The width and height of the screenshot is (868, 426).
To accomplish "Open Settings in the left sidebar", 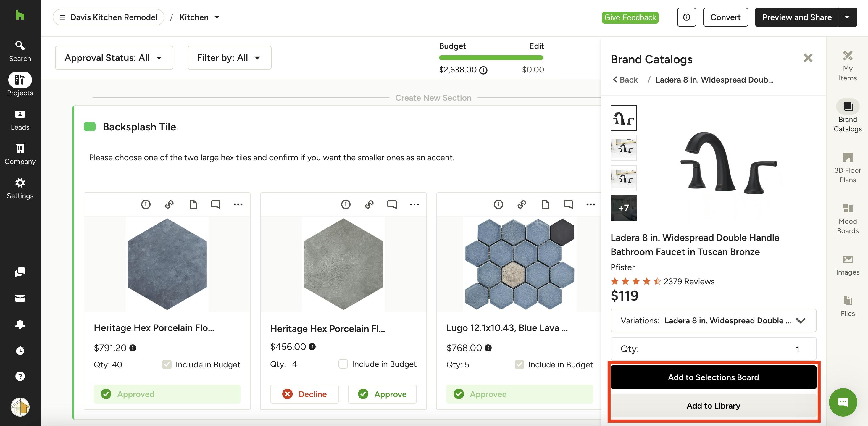I will pyautogui.click(x=20, y=189).
